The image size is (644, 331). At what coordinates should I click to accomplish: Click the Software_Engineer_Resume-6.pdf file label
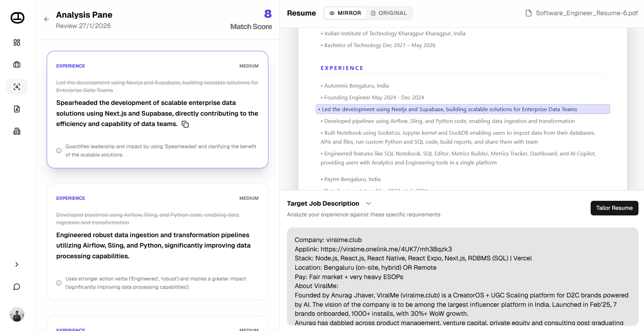587,13
